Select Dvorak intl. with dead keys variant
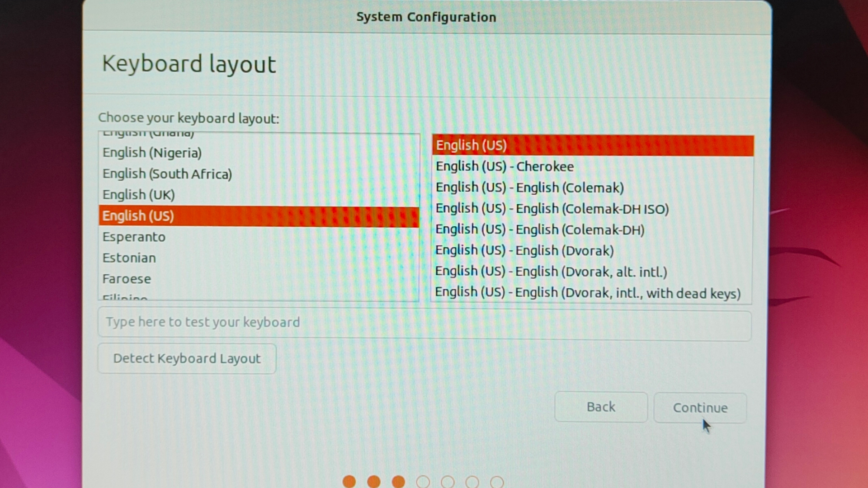The width and height of the screenshot is (868, 488). coord(587,293)
